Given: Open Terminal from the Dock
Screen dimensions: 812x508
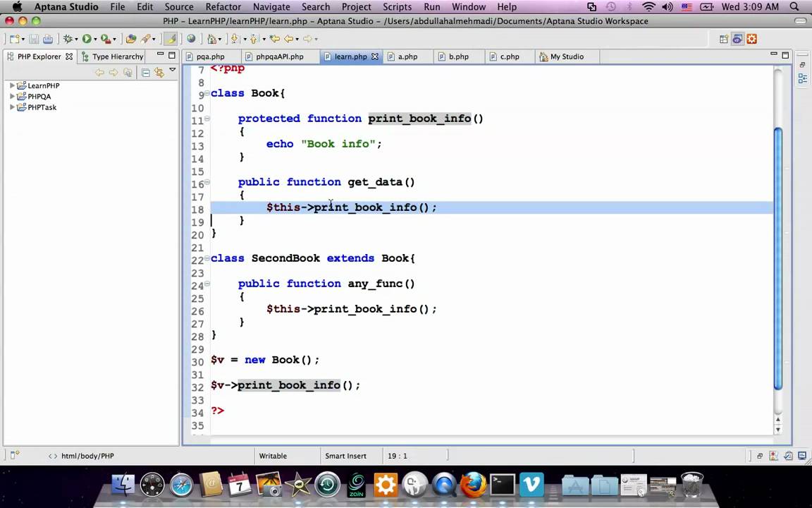Looking at the screenshot, I should pos(503,485).
